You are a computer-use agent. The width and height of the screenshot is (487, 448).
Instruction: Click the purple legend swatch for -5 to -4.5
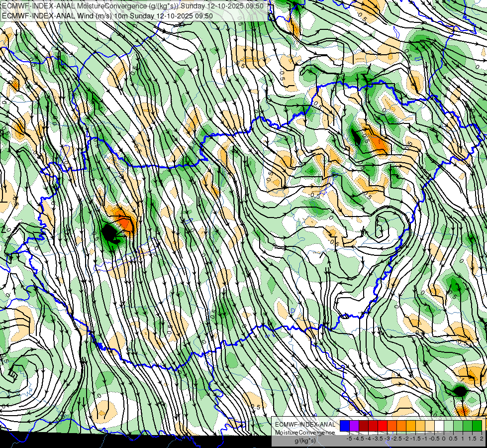click(354, 426)
